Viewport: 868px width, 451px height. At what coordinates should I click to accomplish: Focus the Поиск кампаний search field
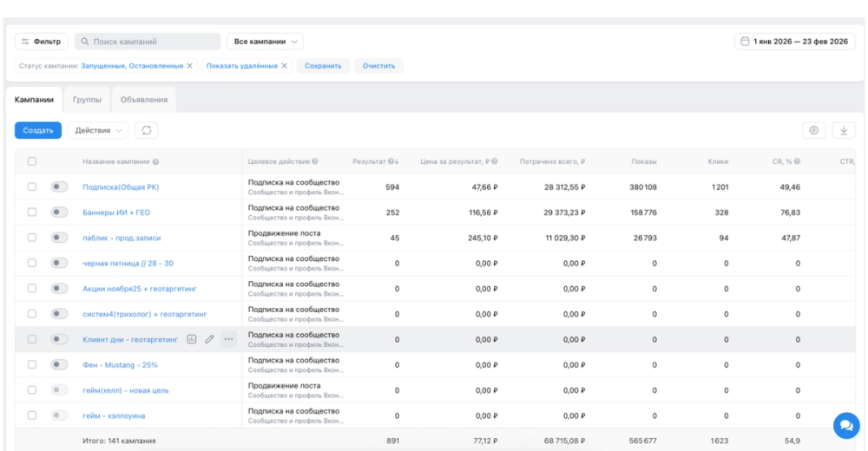pyautogui.click(x=148, y=42)
